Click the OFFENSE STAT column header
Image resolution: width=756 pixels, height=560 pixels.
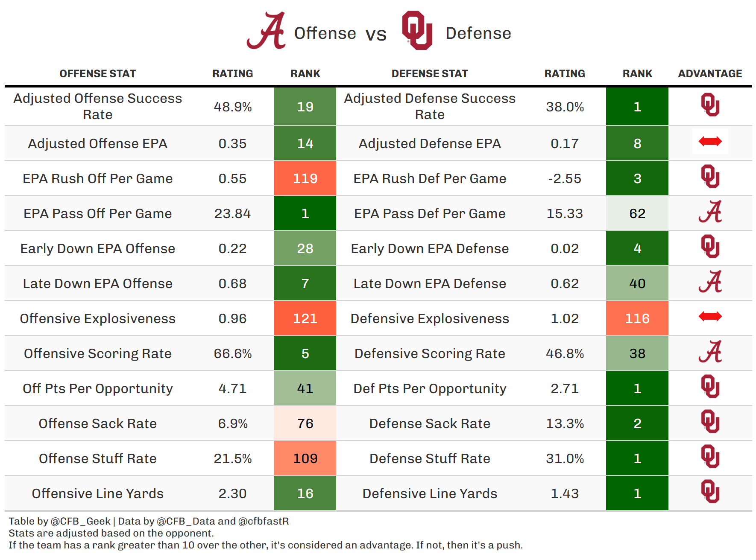pos(97,74)
